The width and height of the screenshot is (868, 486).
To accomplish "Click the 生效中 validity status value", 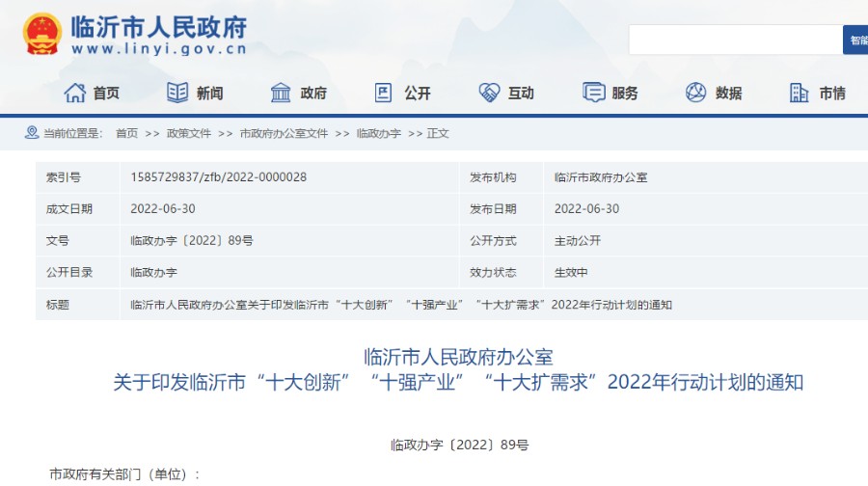I will pyautogui.click(x=571, y=272).
